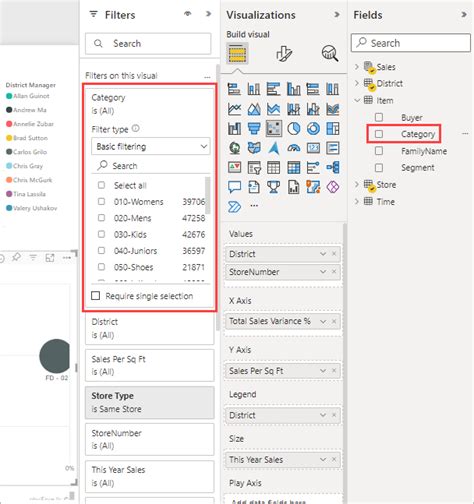Open Filters on this visual ellipsis menu
This screenshot has height=504, width=474.
point(207,77)
